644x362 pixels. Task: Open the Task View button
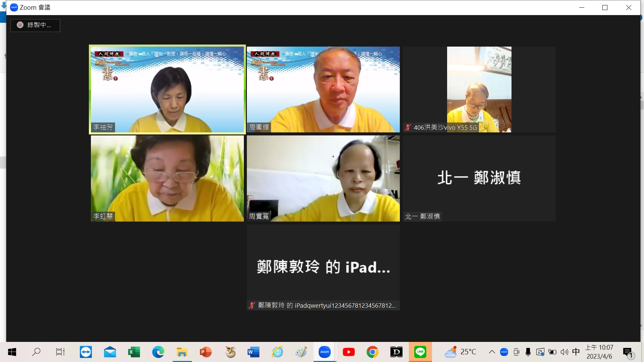(x=60, y=352)
